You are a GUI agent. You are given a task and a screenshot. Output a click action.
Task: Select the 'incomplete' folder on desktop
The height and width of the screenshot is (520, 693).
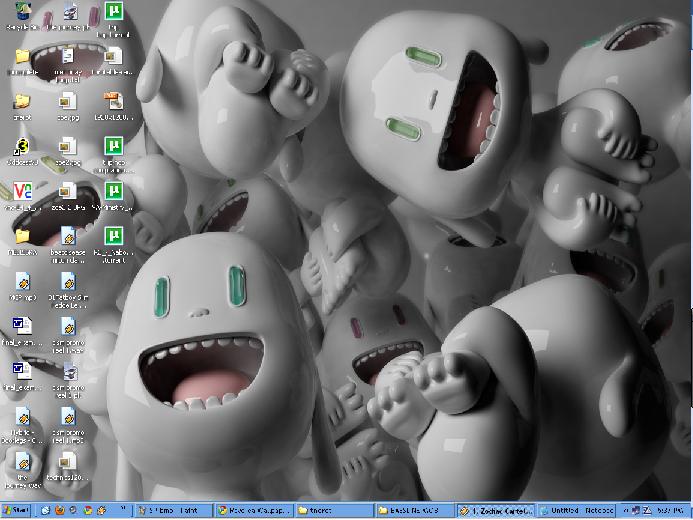coord(23,61)
